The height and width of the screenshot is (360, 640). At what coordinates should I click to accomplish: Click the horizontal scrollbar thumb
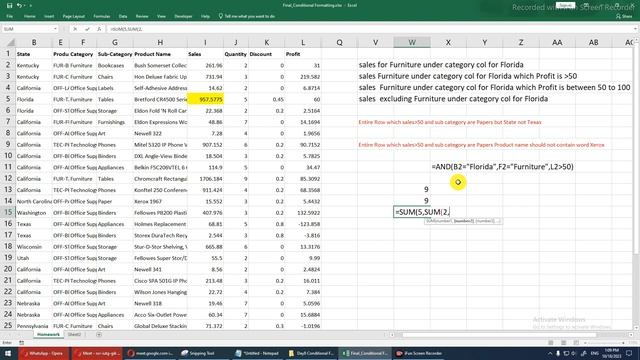(x=500, y=335)
